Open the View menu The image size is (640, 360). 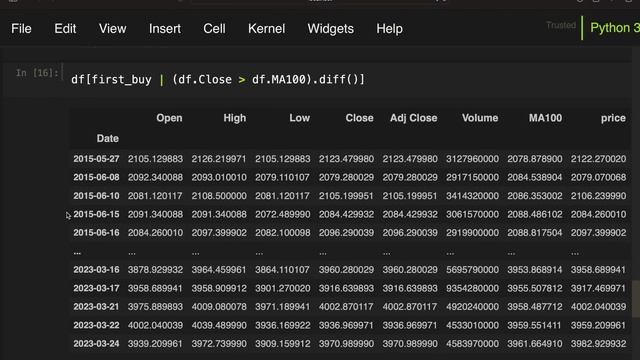coord(112,29)
